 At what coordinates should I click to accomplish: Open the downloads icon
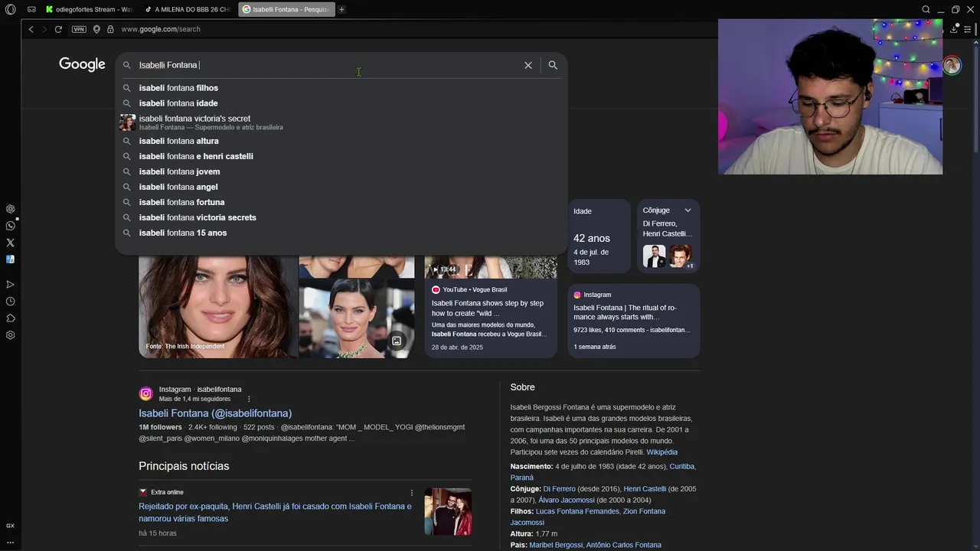click(954, 29)
